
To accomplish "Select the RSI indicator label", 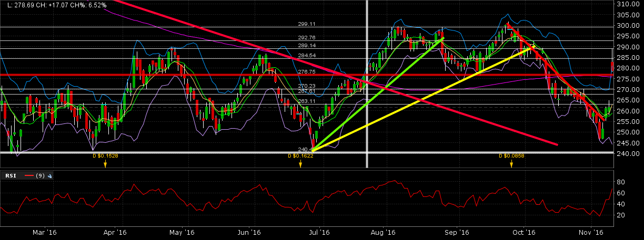I will point(11,176).
